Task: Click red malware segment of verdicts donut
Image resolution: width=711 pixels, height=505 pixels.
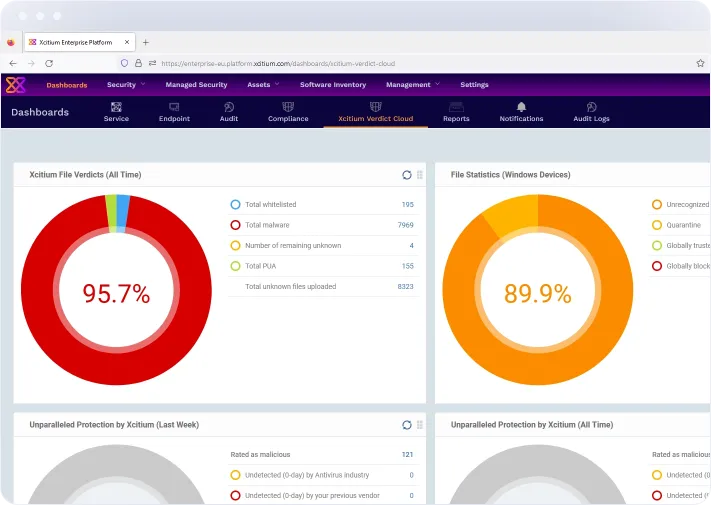Action: click(116, 367)
